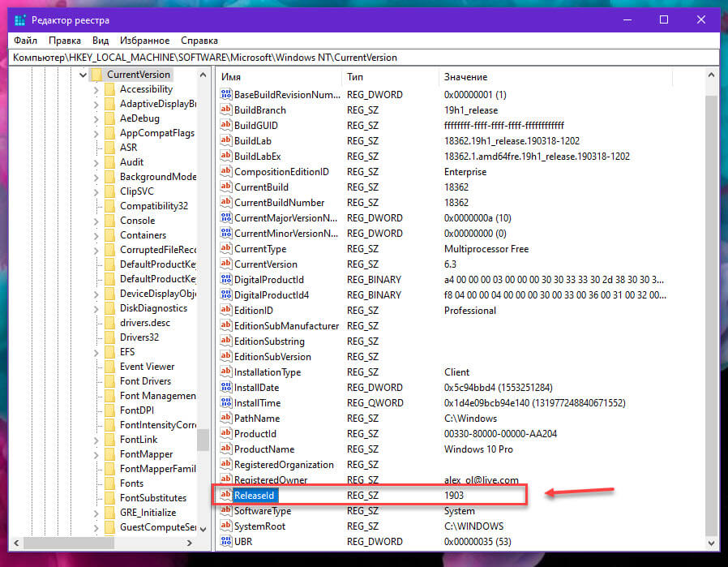
Task: Open the Избранное menu
Action: [x=145, y=41]
